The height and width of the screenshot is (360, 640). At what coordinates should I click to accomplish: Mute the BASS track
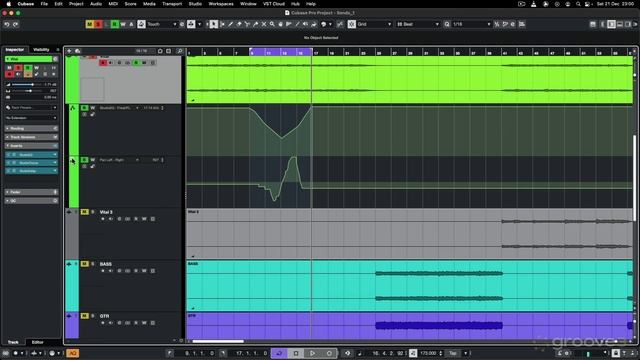(84, 264)
